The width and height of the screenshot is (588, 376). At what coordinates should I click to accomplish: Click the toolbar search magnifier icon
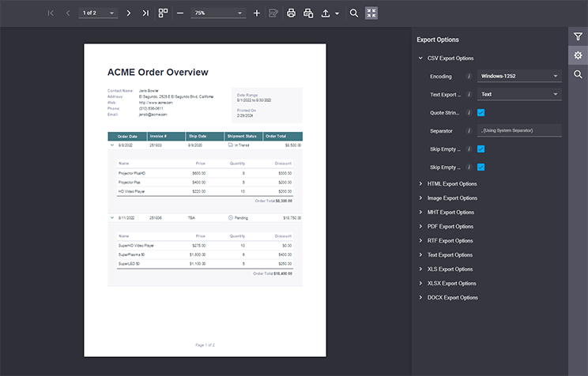[354, 13]
